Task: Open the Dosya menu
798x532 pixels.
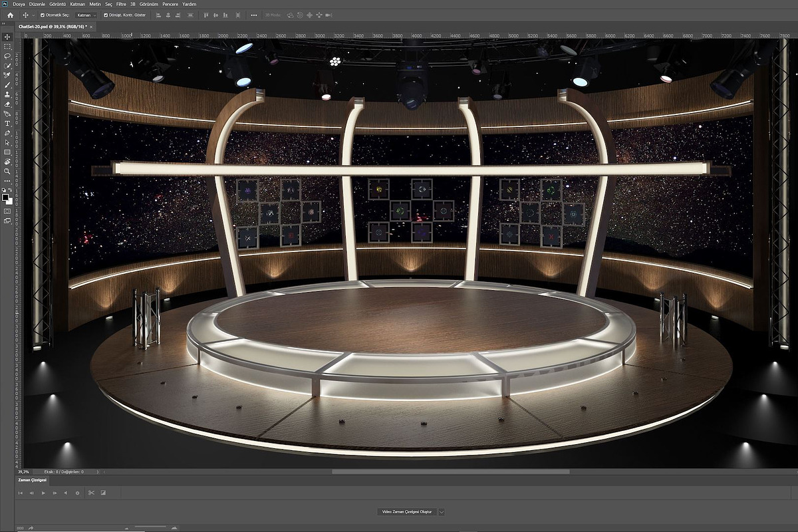Action: (x=19, y=5)
